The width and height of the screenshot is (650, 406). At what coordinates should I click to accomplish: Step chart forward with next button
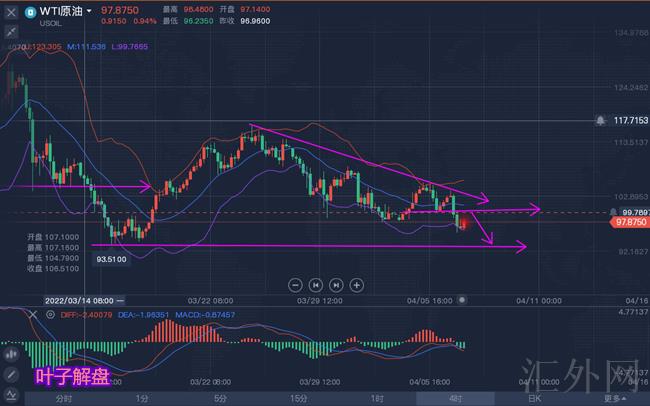tap(336, 285)
